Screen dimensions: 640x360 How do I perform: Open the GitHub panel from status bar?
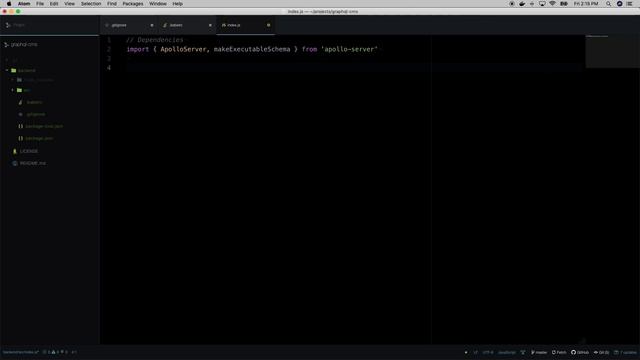tap(580, 352)
